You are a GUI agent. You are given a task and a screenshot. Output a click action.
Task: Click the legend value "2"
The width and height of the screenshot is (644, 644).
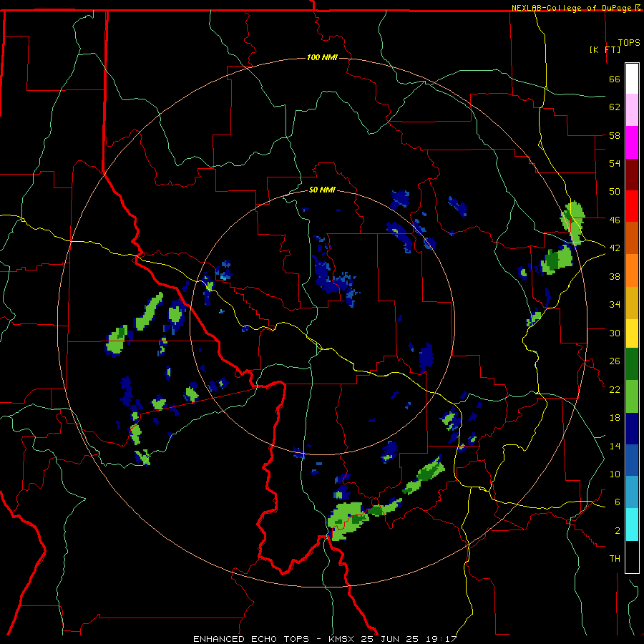click(618, 531)
